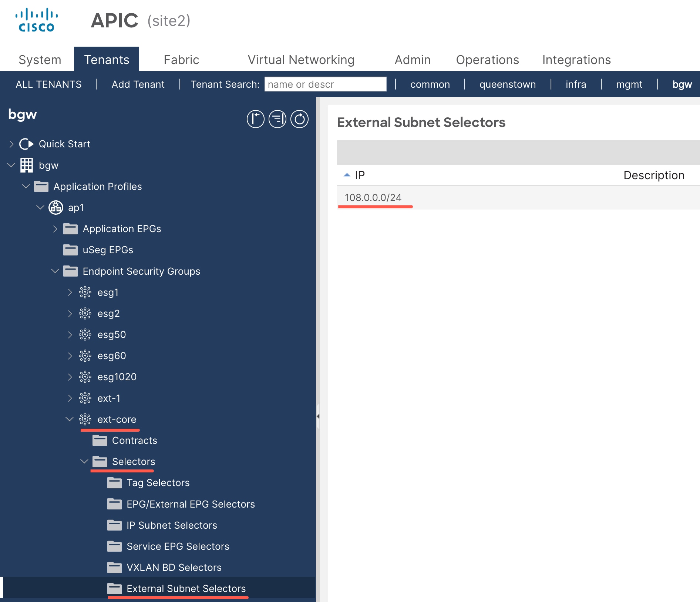
Task: Open the Integrations tab
Action: (576, 60)
